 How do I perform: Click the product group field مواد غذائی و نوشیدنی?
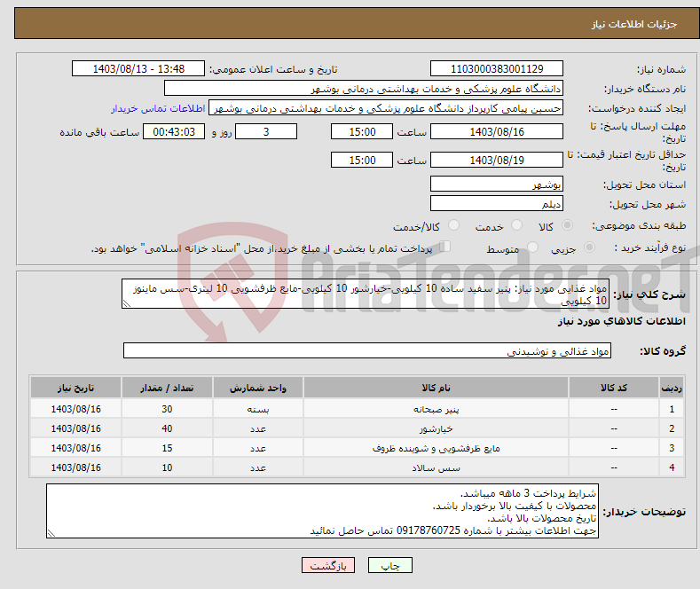coord(367,350)
